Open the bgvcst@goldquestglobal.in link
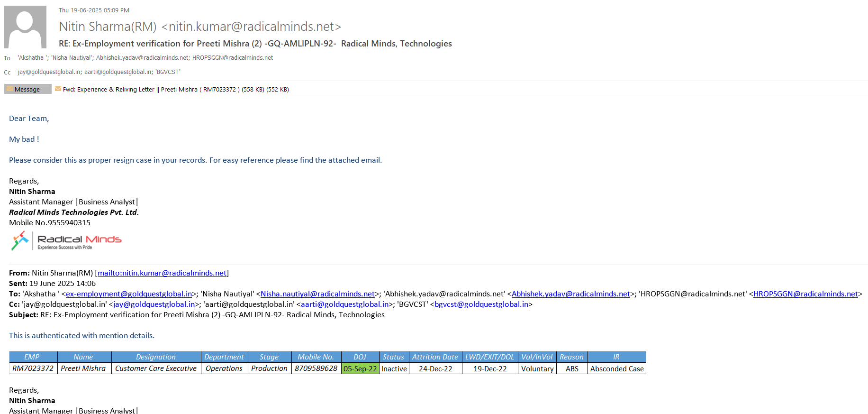 click(481, 304)
